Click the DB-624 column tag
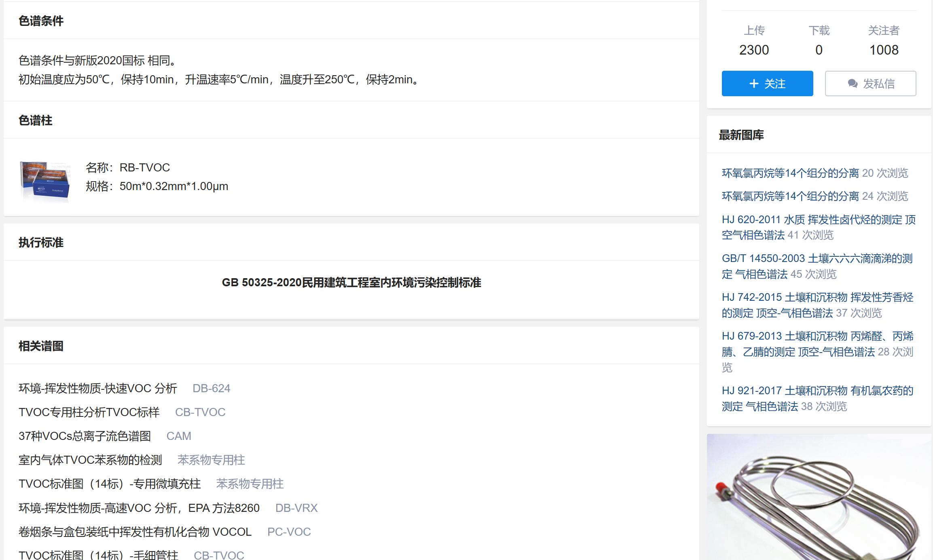Image resolution: width=933 pixels, height=560 pixels. (x=211, y=388)
